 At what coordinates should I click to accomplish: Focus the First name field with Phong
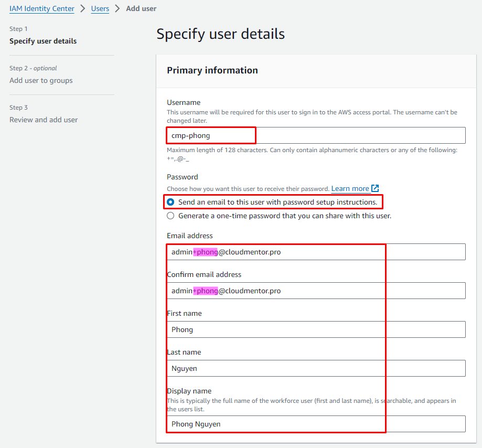[x=316, y=329]
